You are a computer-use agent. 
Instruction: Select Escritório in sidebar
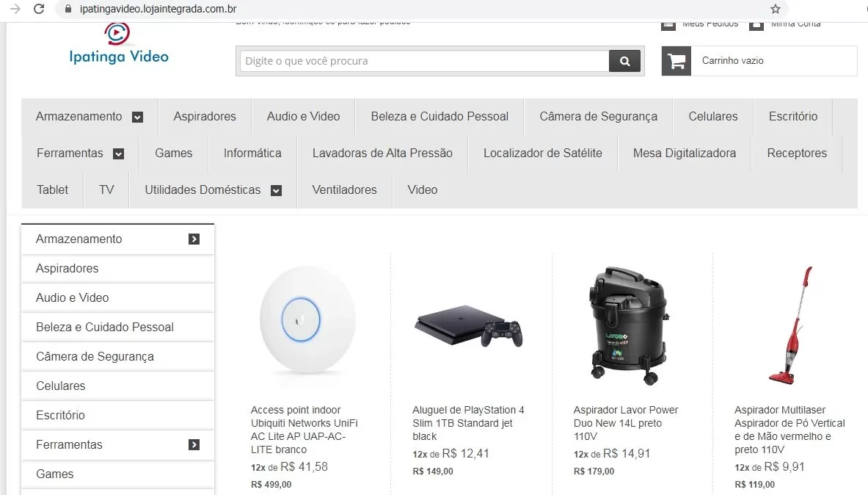[x=117, y=415]
